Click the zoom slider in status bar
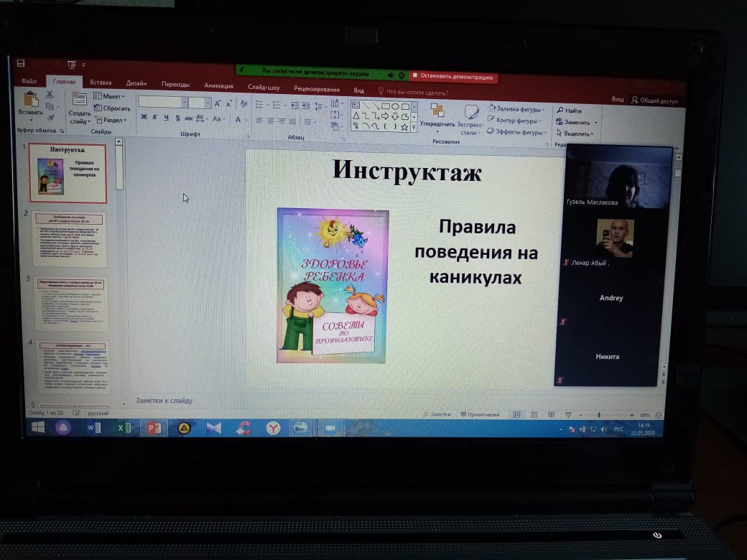The width and height of the screenshot is (747, 560). tap(600, 415)
